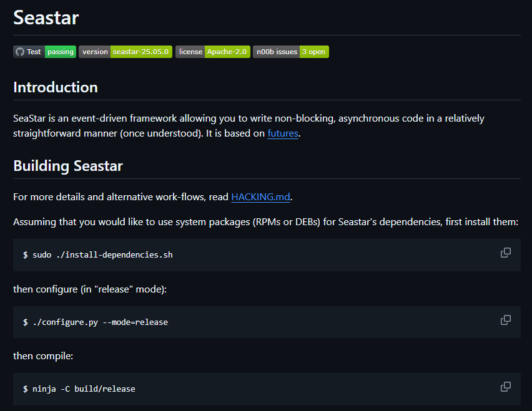This screenshot has width=532, height=411.
Task: Click the Building Seastar section heading
Action: click(x=68, y=166)
